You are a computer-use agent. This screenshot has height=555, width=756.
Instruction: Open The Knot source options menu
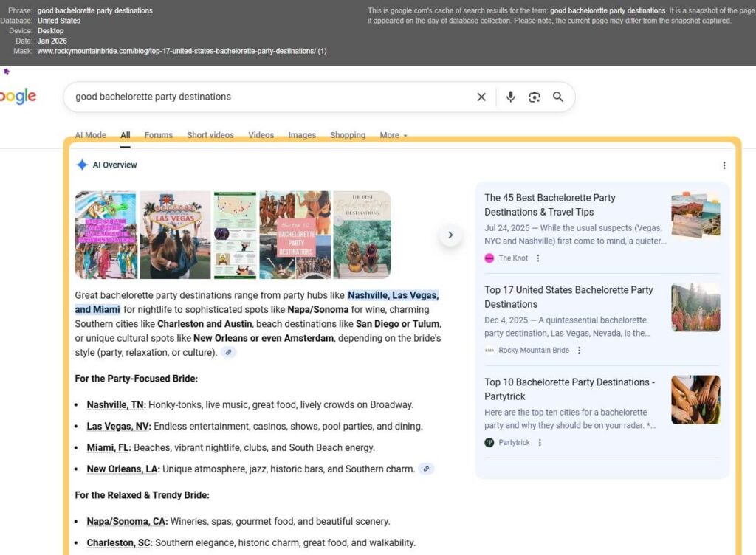[x=538, y=258]
